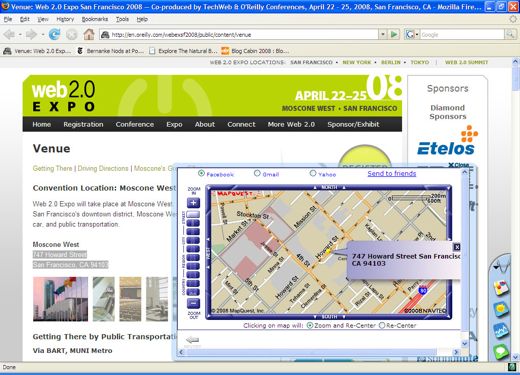520x375 pixels.
Task: Reload the page with the refresh icon
Action: pos(54,34)
